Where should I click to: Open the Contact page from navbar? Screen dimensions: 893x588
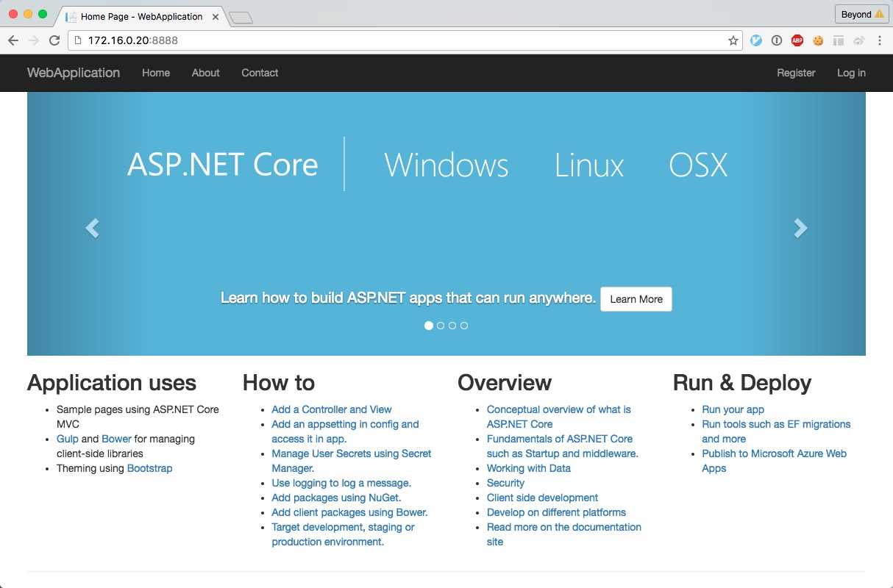pos(260,73)
